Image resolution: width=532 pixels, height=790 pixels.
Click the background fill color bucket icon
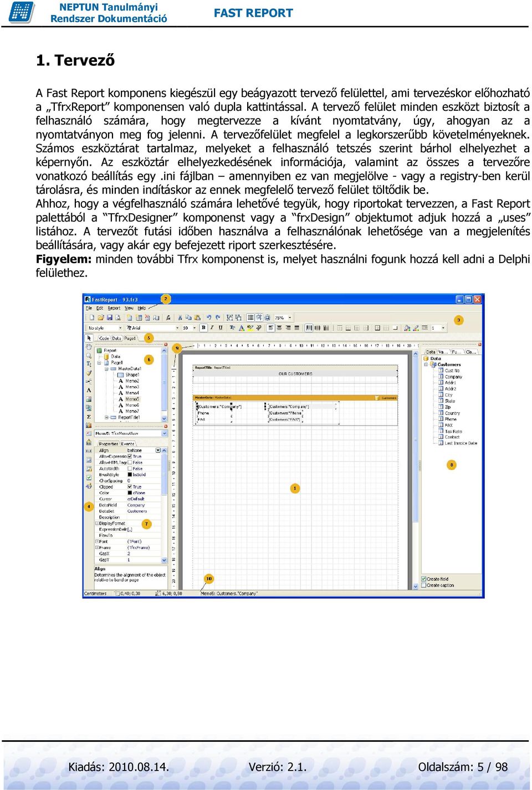pyautogui.click(x=407, y=328)
